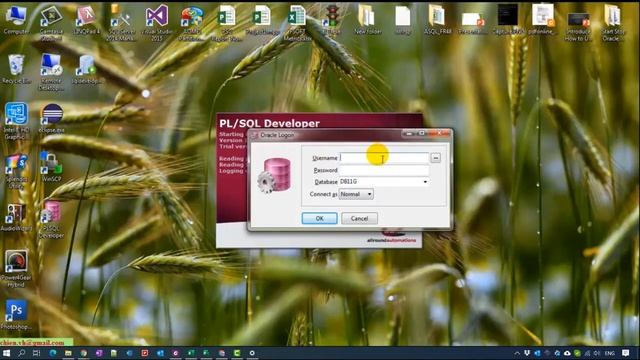Click into the Password input field
Viewport: 640px width, 360px height.
coord(384,170)
